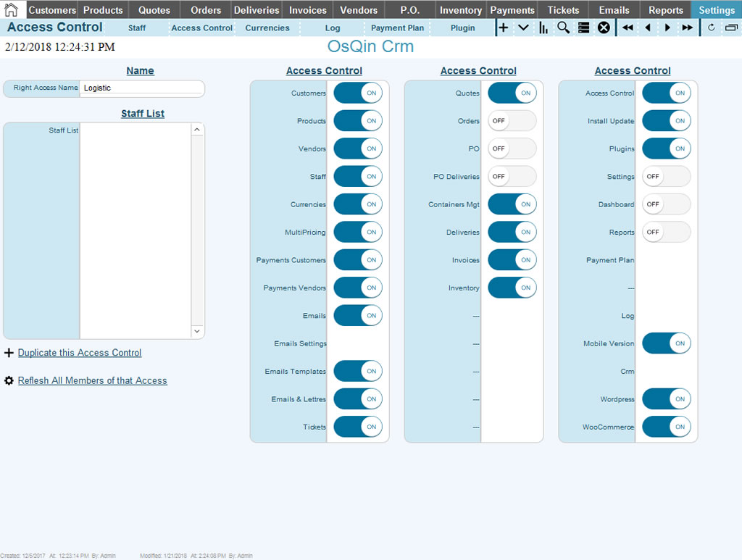
Task: Switch to the Currencies sub-tab
Action: tap(267, 28)
